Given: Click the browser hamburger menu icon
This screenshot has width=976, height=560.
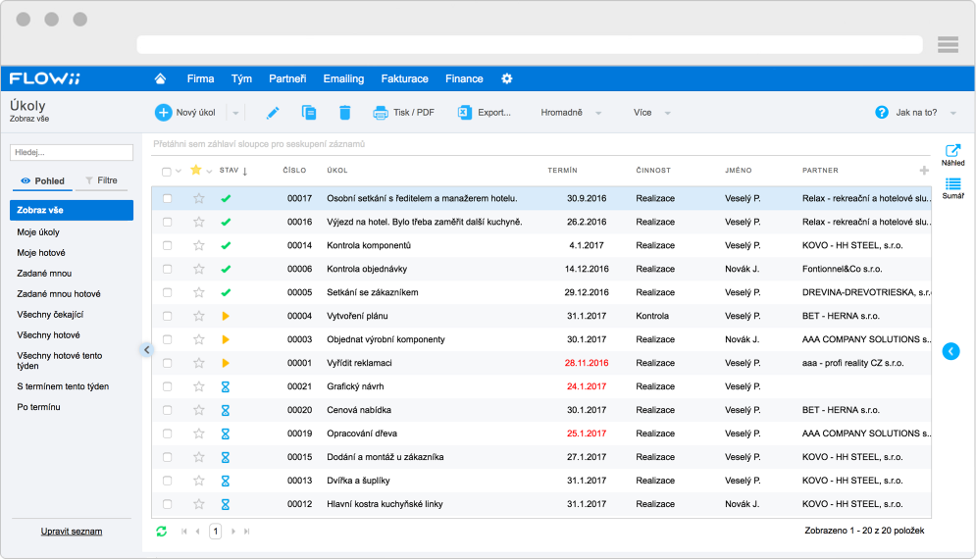Looking at the screenshot, I should click(948, 44).
